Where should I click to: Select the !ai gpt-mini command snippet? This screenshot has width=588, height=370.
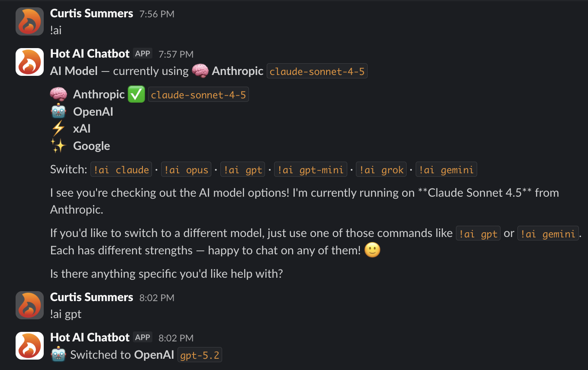tap(310, 169)
